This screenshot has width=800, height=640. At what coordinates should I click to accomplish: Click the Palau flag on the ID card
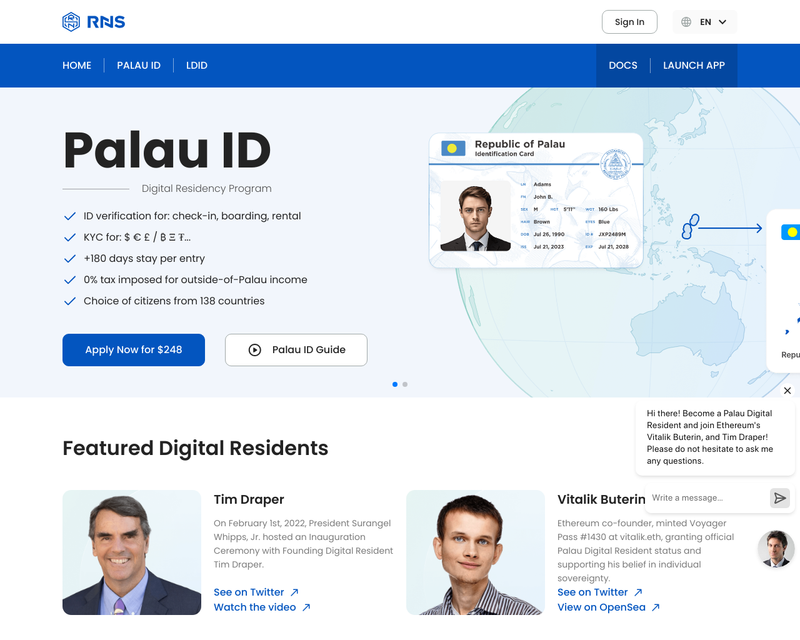pos(453,148)
